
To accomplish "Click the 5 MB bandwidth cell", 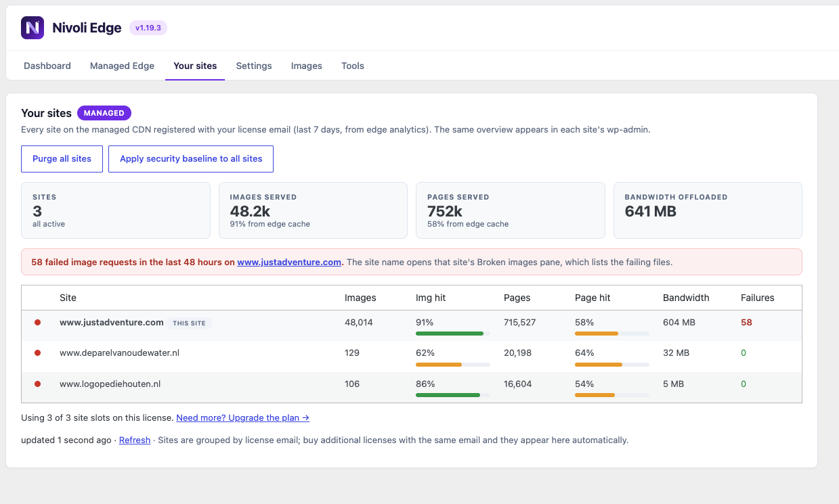I will pos(674,384).
